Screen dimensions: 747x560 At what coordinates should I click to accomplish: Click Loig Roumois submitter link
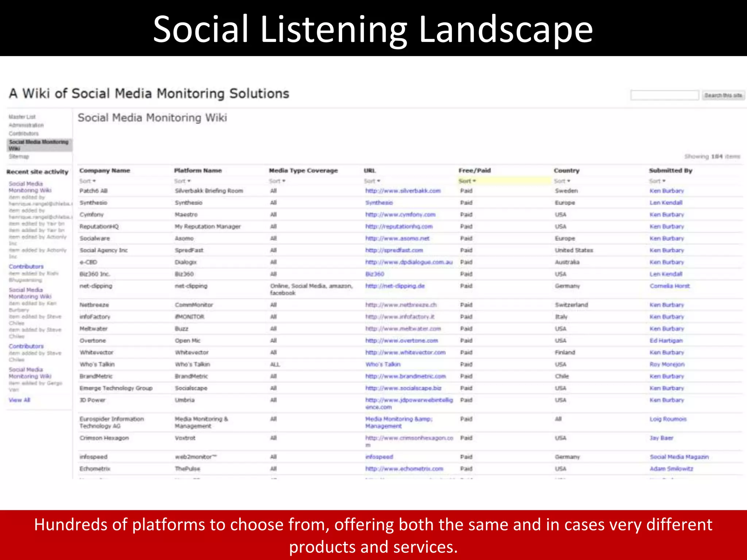coord(668,419)
